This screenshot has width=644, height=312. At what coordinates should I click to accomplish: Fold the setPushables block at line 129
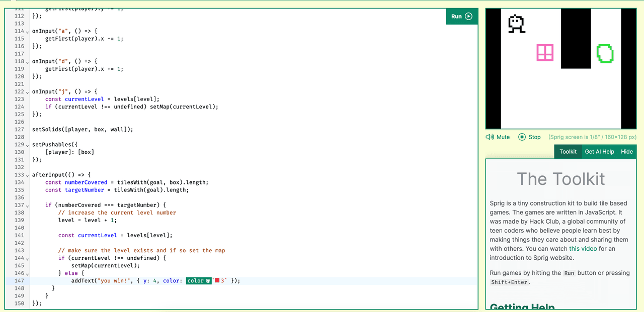(27, 145)
